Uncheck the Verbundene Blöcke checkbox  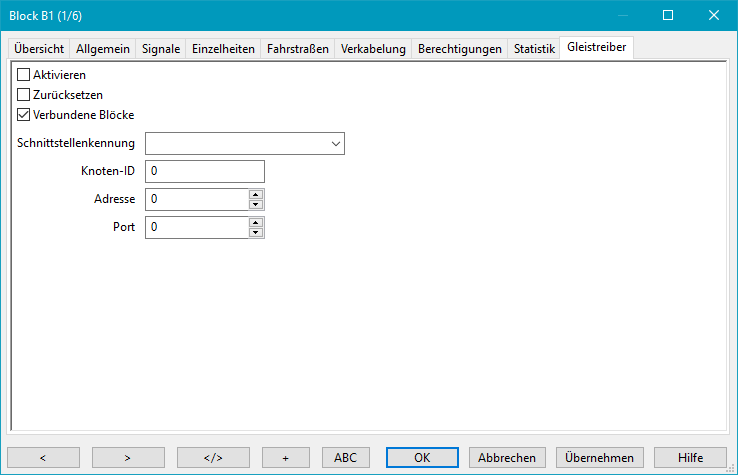24,115
